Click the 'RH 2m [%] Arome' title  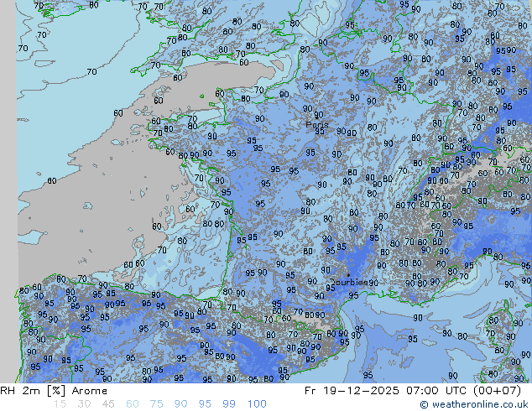coord(54,391)
